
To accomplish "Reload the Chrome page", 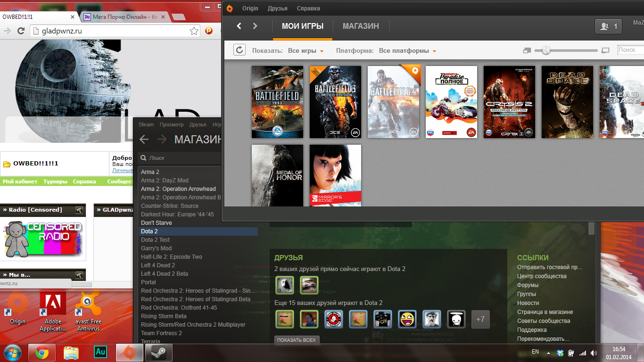I will [x=21, y=31].
